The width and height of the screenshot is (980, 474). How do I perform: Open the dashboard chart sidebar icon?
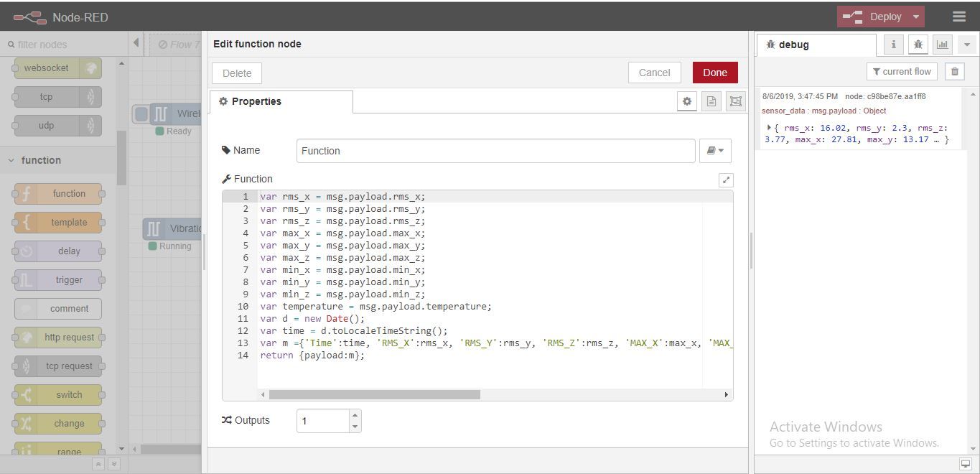tap(942, 45)
